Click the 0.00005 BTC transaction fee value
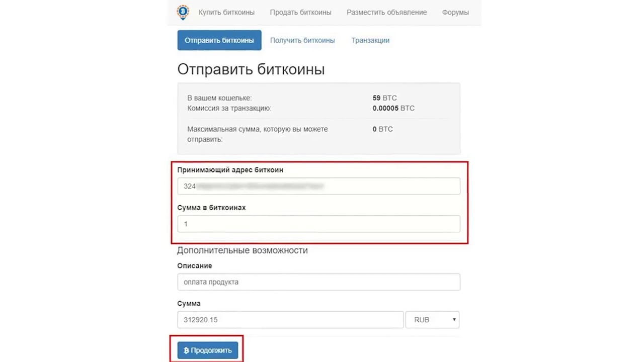 [393, 108]
